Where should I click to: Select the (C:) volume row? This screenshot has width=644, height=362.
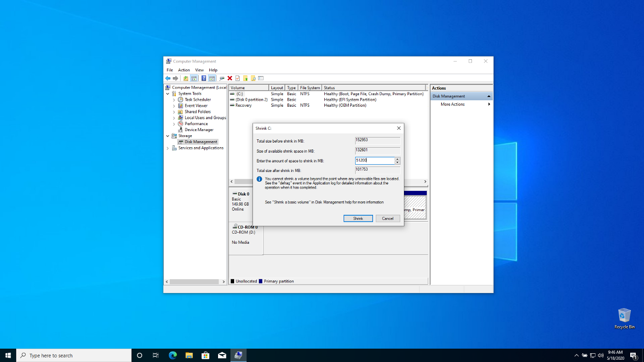click(328, 93)
